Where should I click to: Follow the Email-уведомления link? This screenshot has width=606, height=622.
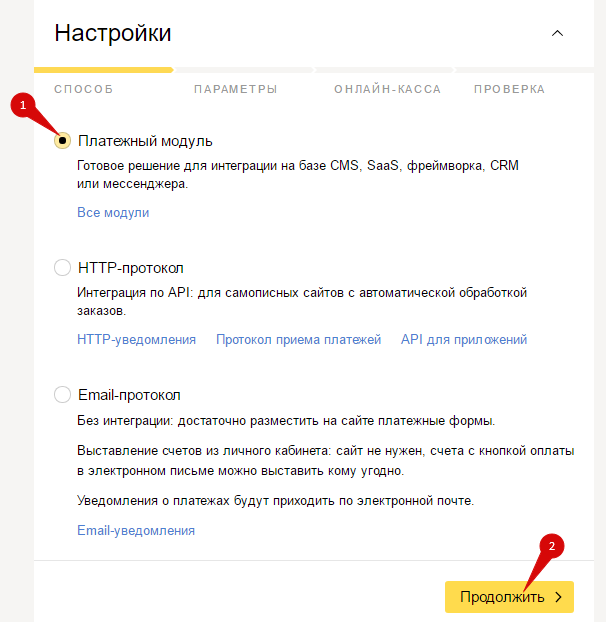point(136,530)
